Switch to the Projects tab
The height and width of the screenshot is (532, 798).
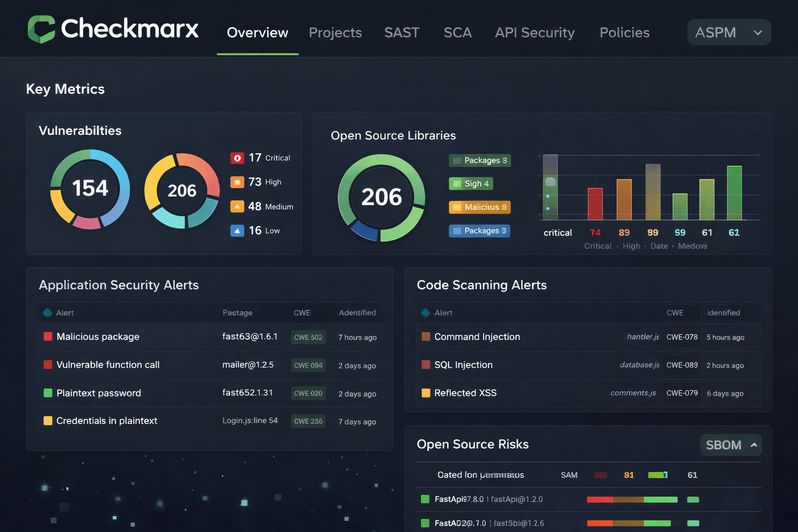coord(335,33)
